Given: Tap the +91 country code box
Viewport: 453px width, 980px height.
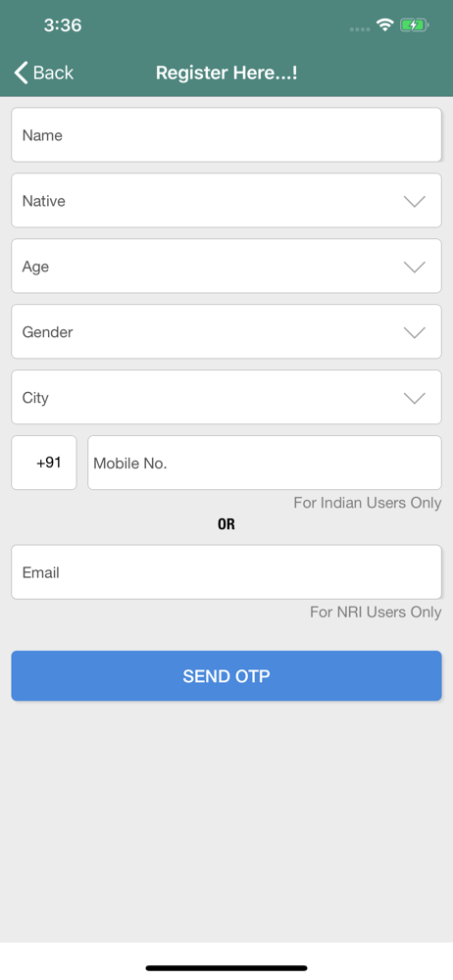Looking at the screenshot, I should (44, 463).
